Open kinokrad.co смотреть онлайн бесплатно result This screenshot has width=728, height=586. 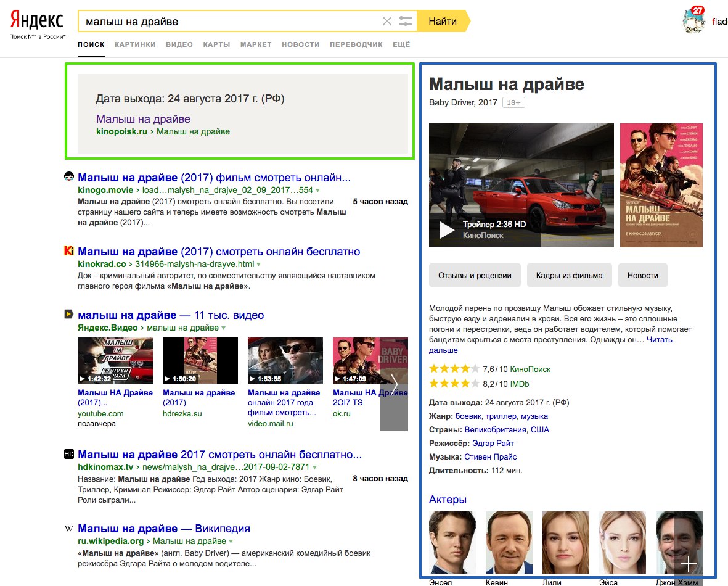219,252
